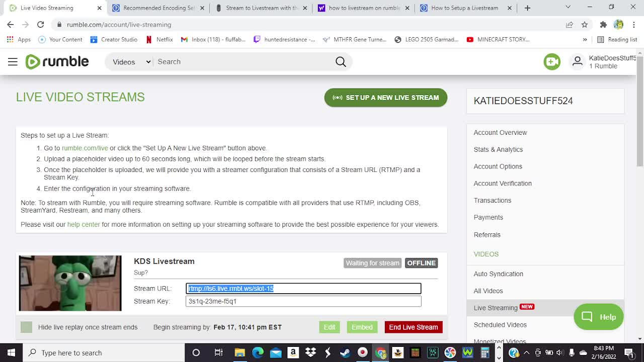Viewport: 644px width, 362px height.
Task: Open the Help chat button
Action: [x=599, y=317]
